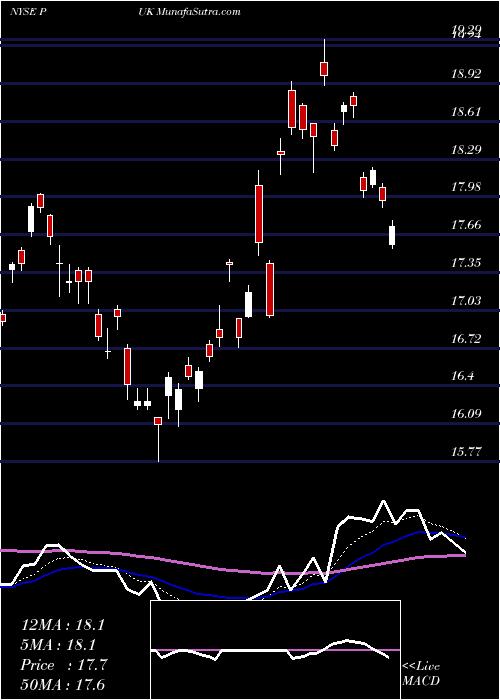Click the 50MA : 17.6 readout

(62, 685)
